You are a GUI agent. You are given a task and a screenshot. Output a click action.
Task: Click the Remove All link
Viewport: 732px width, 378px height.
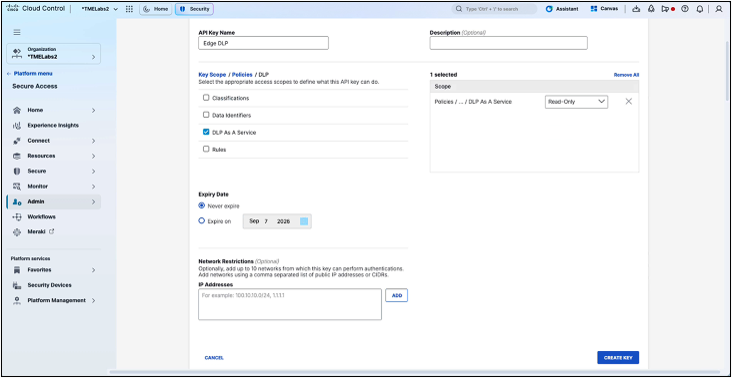(626, 75)
